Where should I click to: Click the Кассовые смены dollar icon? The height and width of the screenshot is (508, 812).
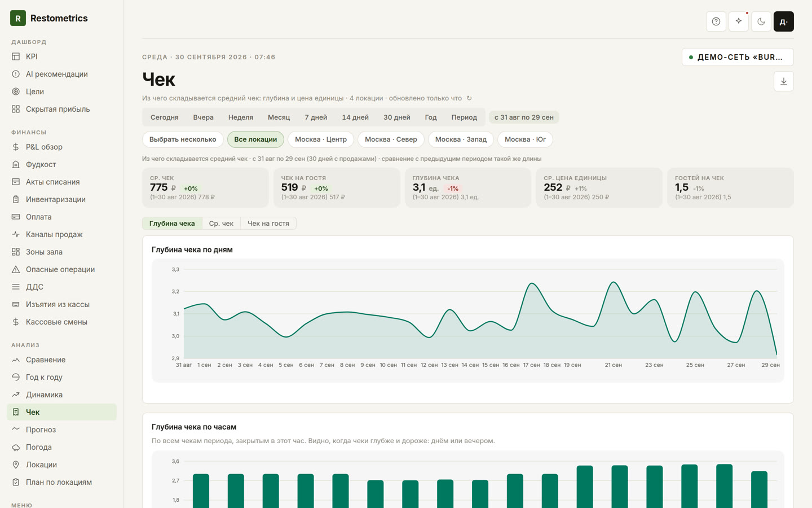click(16, 322)
